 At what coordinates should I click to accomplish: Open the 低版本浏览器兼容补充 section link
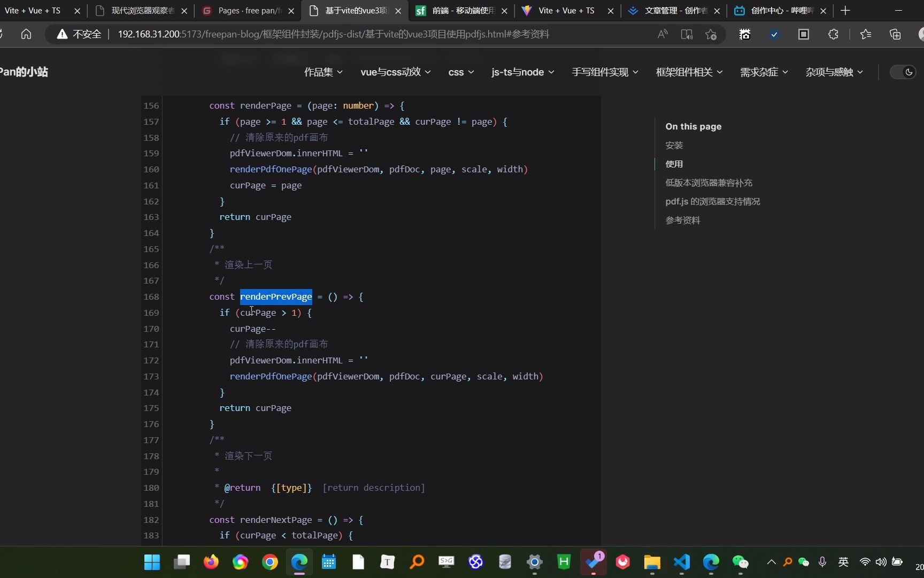(709, 182)
